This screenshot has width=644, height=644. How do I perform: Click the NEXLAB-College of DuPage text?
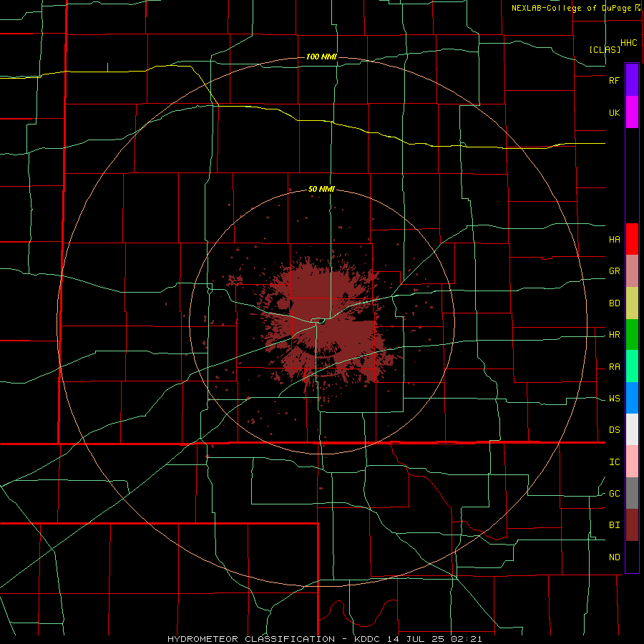[x=571, y=8]
